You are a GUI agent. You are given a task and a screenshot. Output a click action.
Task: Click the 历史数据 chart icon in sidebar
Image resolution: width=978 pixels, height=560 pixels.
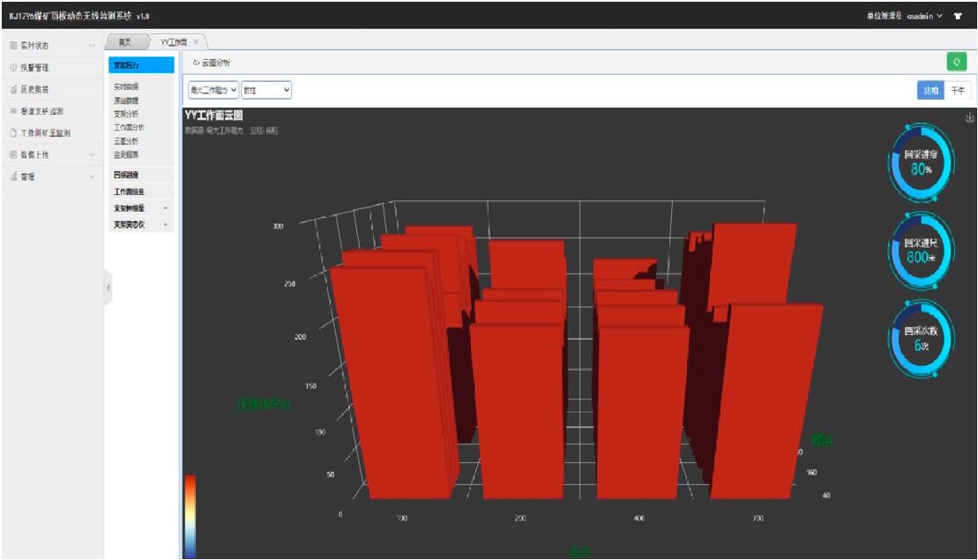(x=12, y=89)
